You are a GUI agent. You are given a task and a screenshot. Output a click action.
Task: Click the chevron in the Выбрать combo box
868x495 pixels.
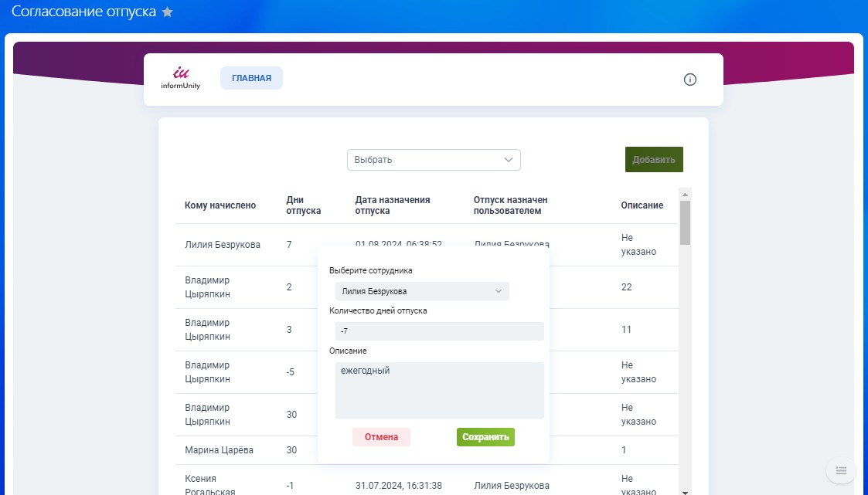pos(509,160)
